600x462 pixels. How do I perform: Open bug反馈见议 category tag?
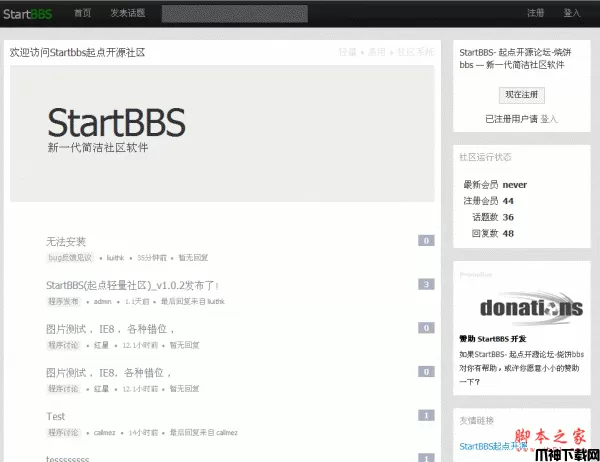[70, 258]
